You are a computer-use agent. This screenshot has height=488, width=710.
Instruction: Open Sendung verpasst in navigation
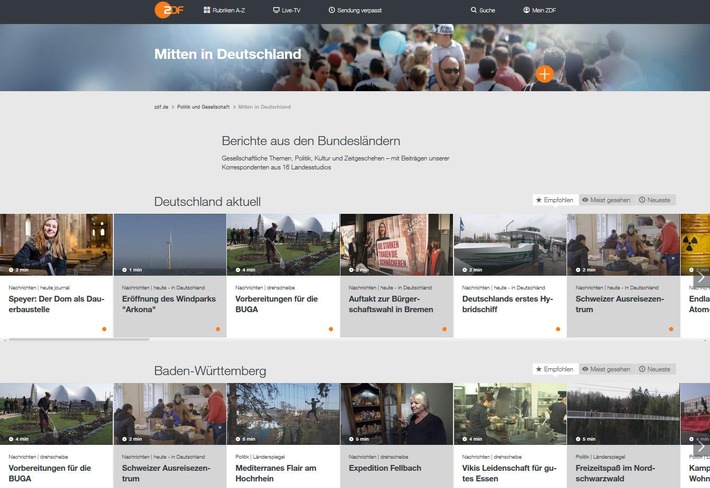355,10
